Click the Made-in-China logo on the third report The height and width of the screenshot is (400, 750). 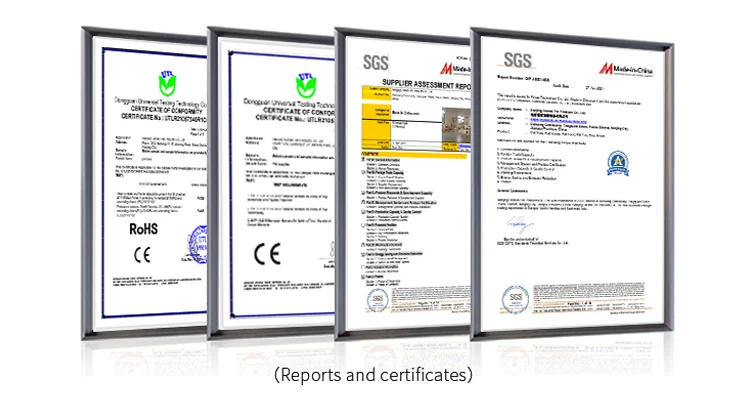point(456,69)
